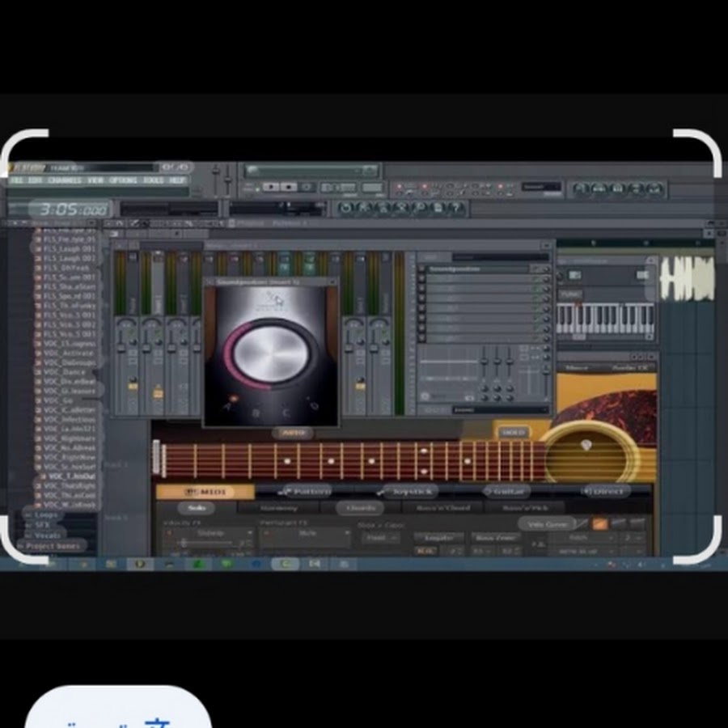
Task: Open the OPTIONS menu
Action: click(x=124, y=180)
